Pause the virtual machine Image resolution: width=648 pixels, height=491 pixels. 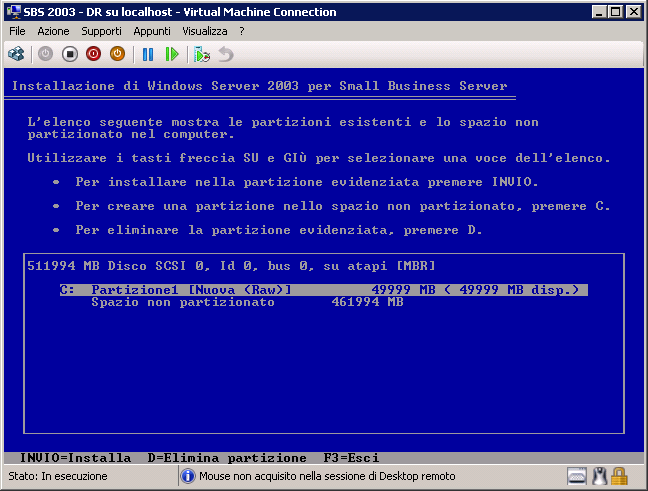pos(148,54)
